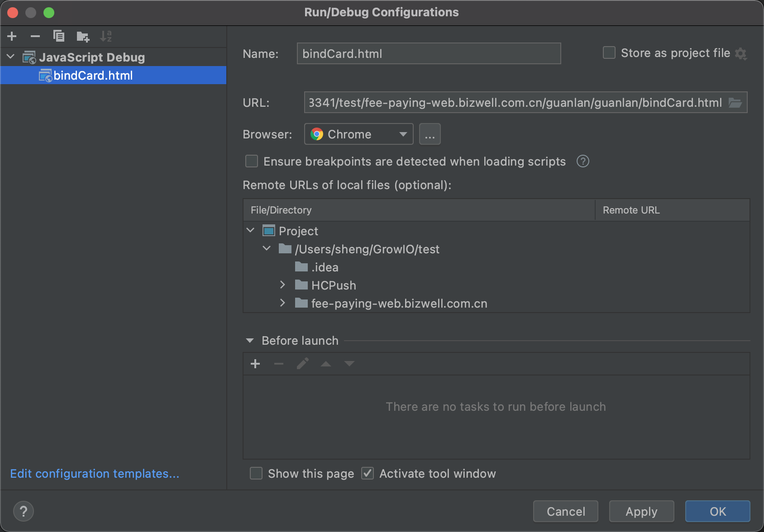The image size is (764, 532).
Task: Click the URL field's folder browse icon
Action: tap(735, 103)
